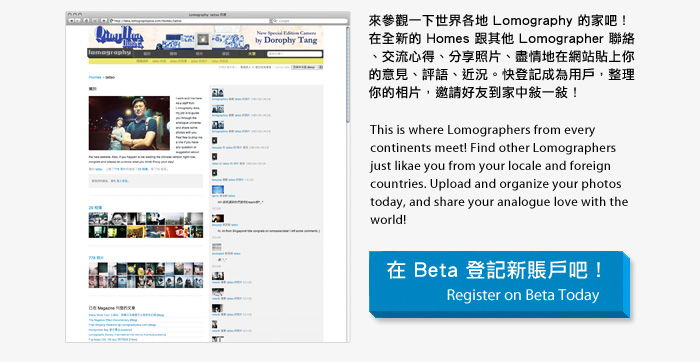Click the browser forward arrow button
The height and width of the screenshot is (362, 700).
click(x=77, y=21)
